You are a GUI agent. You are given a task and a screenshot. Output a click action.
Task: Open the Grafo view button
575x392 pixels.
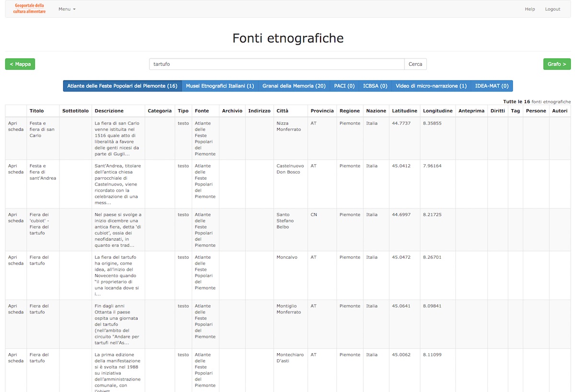tap(557, 64)
